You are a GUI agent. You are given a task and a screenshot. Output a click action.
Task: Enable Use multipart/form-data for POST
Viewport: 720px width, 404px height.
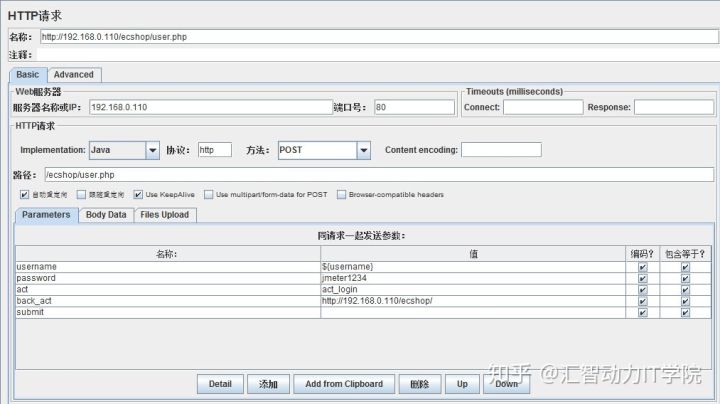[209, 194]
